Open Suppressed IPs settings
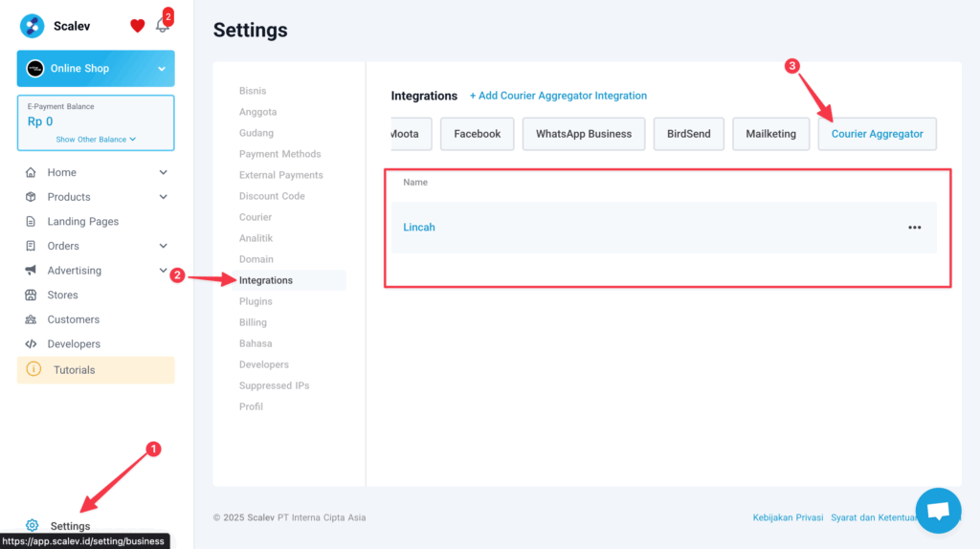Viewport: 980px width, 549px height. pos(275,385)
